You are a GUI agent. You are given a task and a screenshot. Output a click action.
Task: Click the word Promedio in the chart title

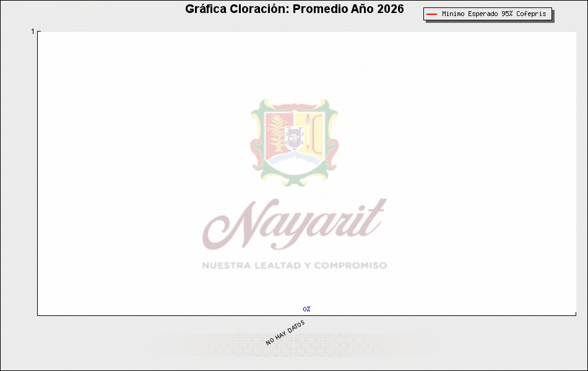(x=320, y=9)
